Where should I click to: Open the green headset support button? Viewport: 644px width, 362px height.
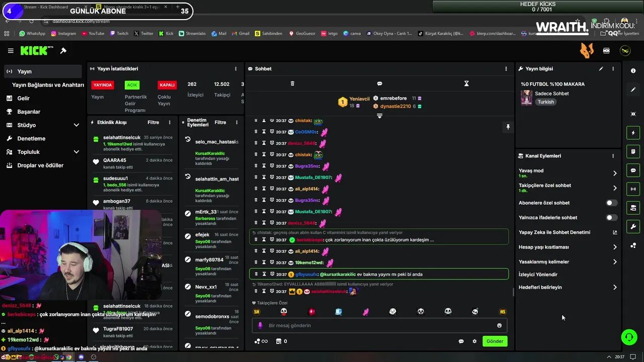pyautogui.click(x=629, y=337)
